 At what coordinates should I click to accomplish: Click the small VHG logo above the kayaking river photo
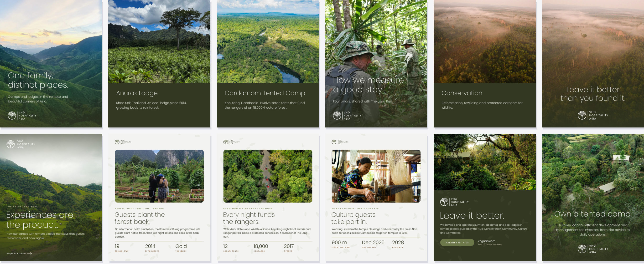(x=231, y=142)
